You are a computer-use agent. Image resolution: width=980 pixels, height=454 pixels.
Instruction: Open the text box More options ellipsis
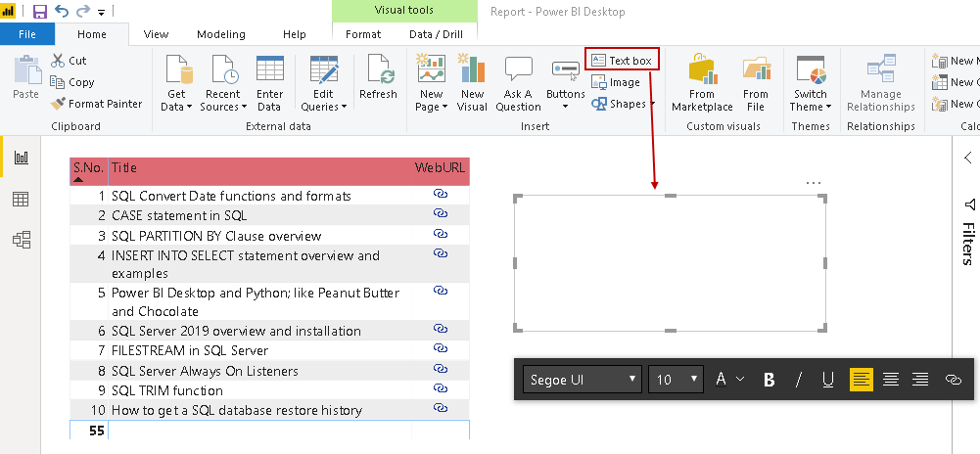(x=814, y=182)
